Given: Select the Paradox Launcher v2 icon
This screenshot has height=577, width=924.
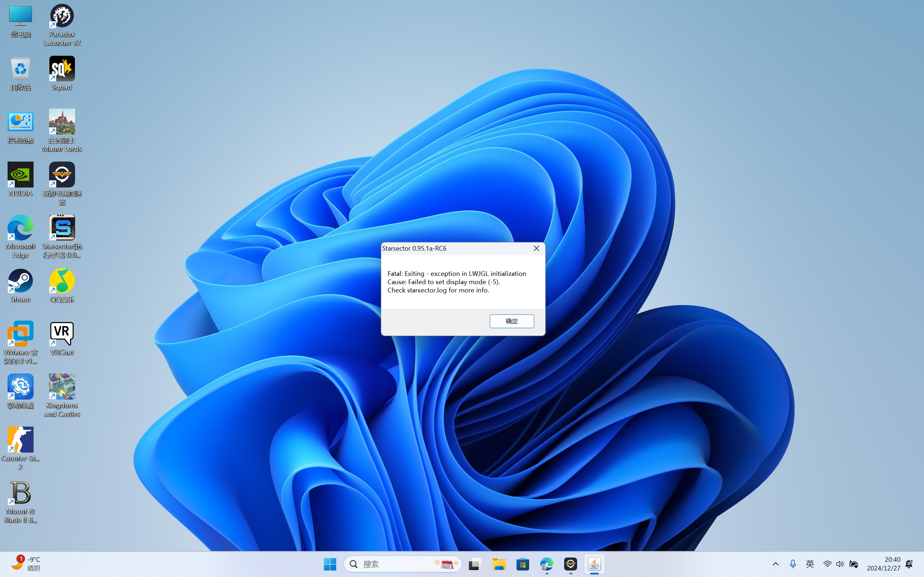Looking at the screenshot, I should [62, 17].
